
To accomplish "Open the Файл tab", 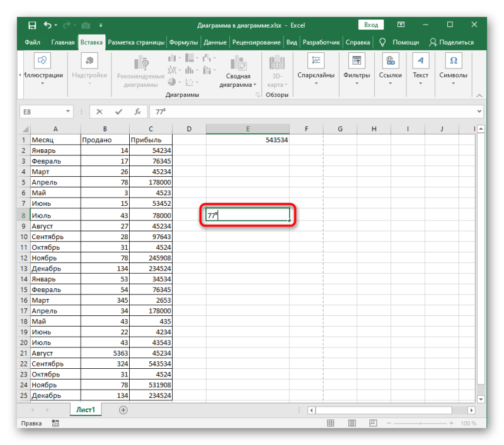I will point(32,42).
